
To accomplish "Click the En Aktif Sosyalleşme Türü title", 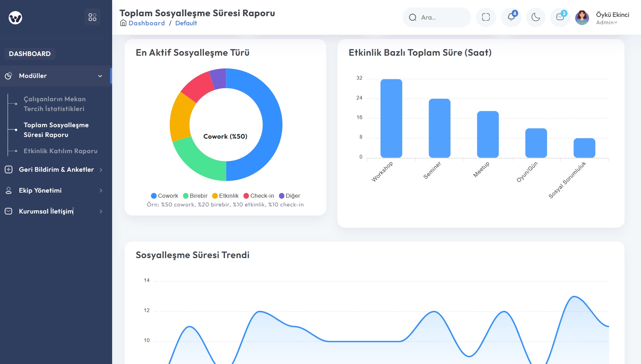I will 193,53.
